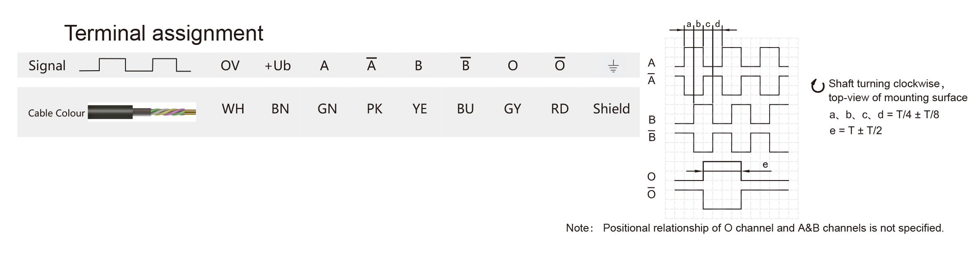The width and height of the screenshot is (980, 263).
Task: Select the WH cable colour cell
Action: tap(233, 109)
